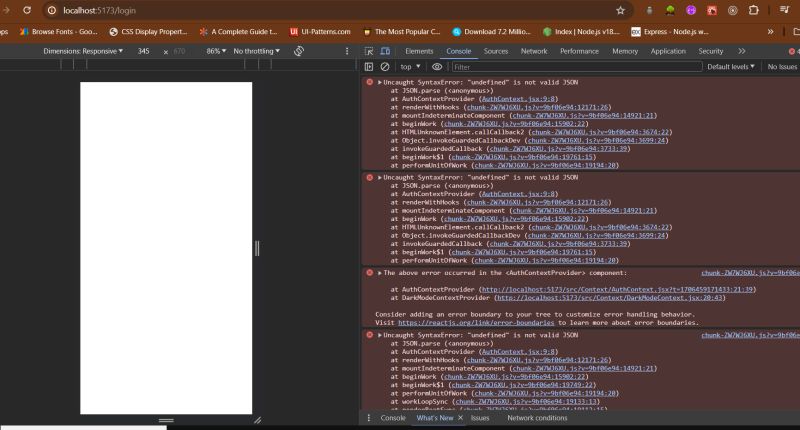Screen dimensions: 800x430
Task: Open the AuthContext.jsx localhost URL link
Action: [x=617, y=289]
